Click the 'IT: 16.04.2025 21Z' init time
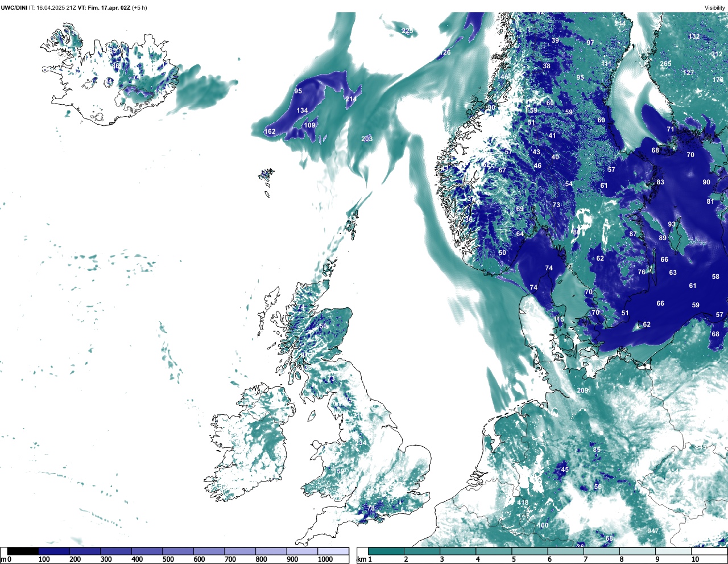The height and width of the screenshot is (564, 728). point(52,7)
